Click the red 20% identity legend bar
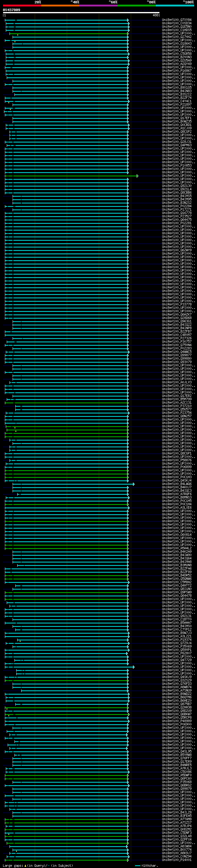This screenshot has width=197, height=868. (x=22, y=6)
